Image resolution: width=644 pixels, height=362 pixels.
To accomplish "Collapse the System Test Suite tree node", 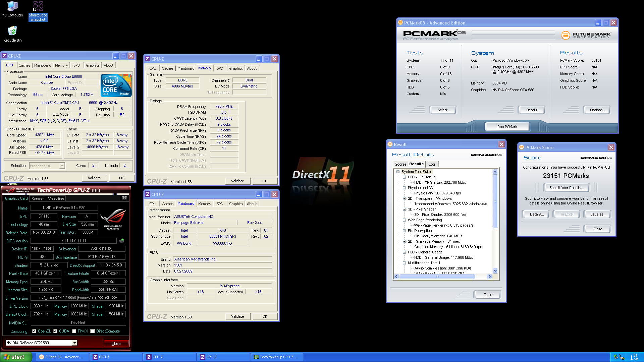I will pos(398,172).
